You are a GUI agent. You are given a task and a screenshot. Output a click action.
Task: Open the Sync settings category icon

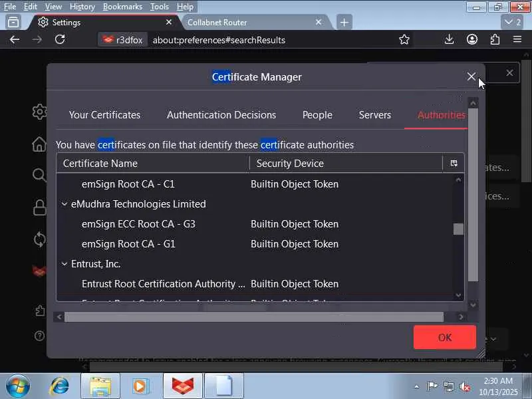pos(39,239)
